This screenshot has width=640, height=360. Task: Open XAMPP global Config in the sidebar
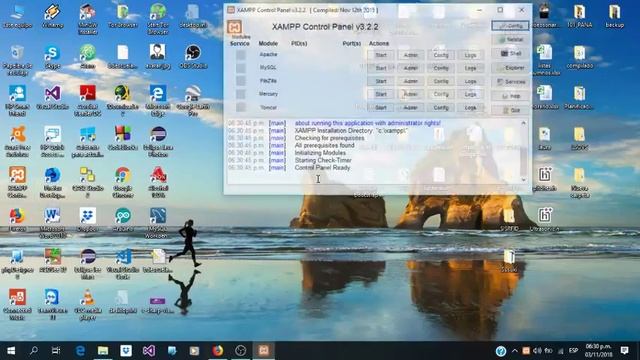point(510,26)
